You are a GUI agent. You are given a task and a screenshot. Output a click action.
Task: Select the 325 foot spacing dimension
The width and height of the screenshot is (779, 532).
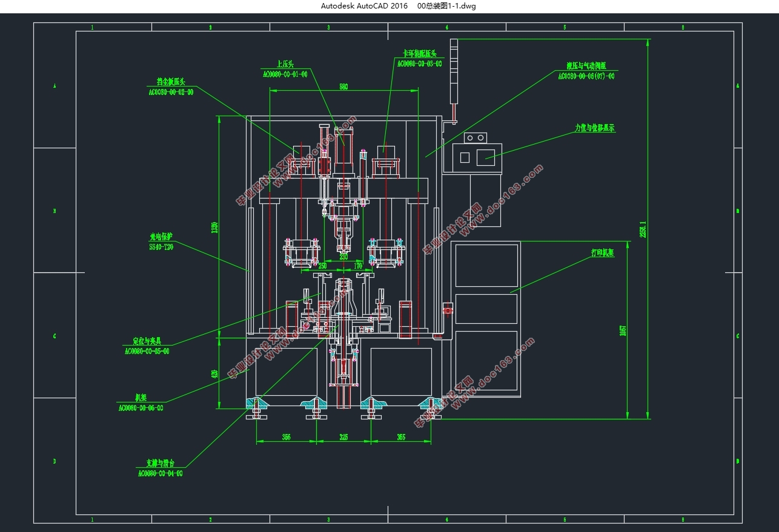(x=343, y=436)
